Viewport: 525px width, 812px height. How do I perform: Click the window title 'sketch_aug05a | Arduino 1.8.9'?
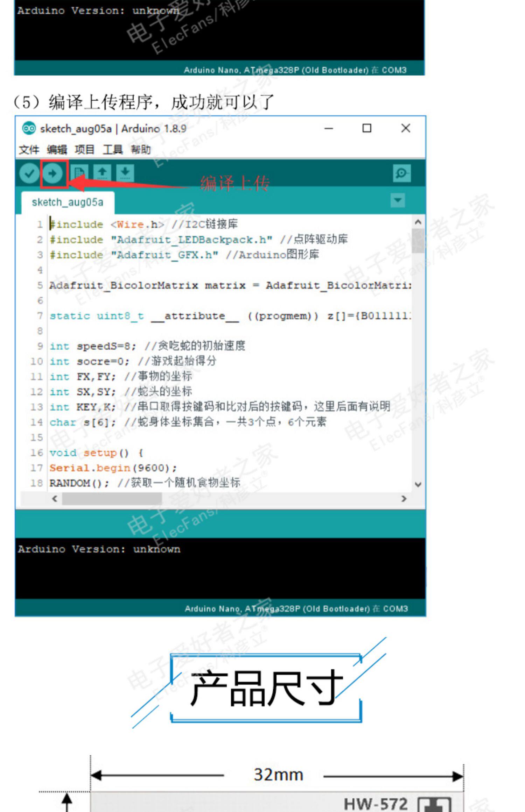point(113,129)
